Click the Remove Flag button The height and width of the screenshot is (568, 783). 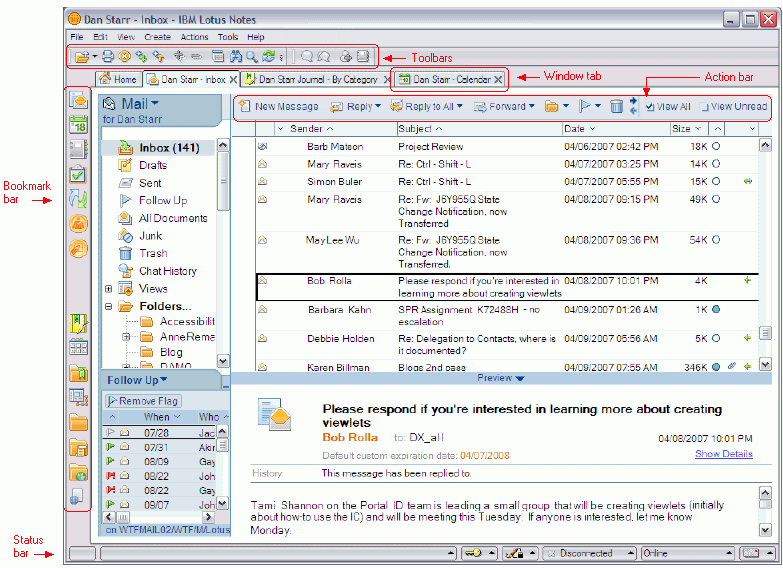[x=143, y=401]
